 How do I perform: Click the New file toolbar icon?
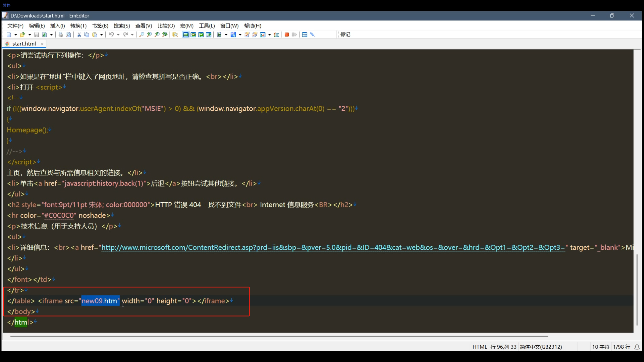pos(9,35)
